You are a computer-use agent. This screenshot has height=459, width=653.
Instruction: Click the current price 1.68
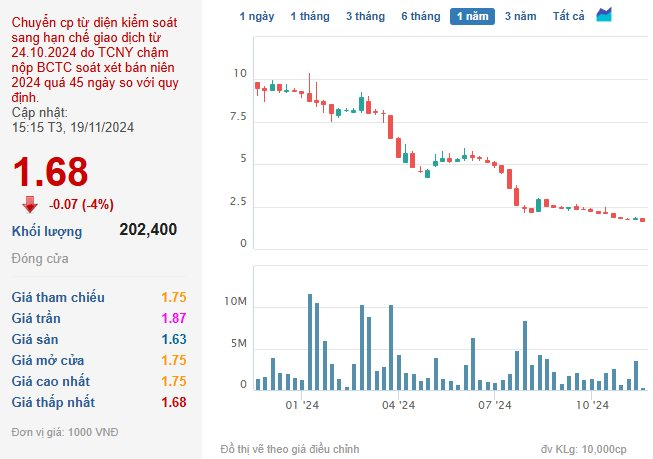[x=50, y=171]
